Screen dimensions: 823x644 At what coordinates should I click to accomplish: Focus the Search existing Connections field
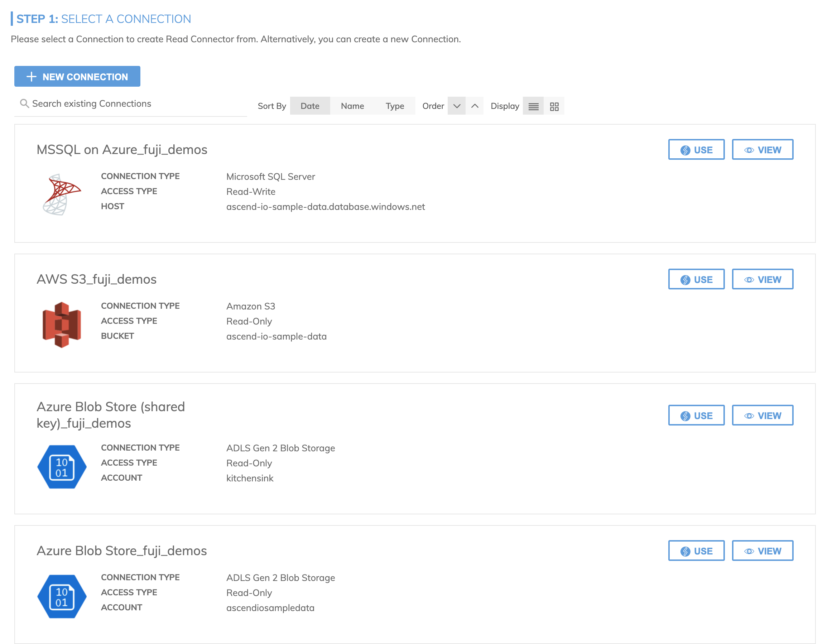pos(136,104)
